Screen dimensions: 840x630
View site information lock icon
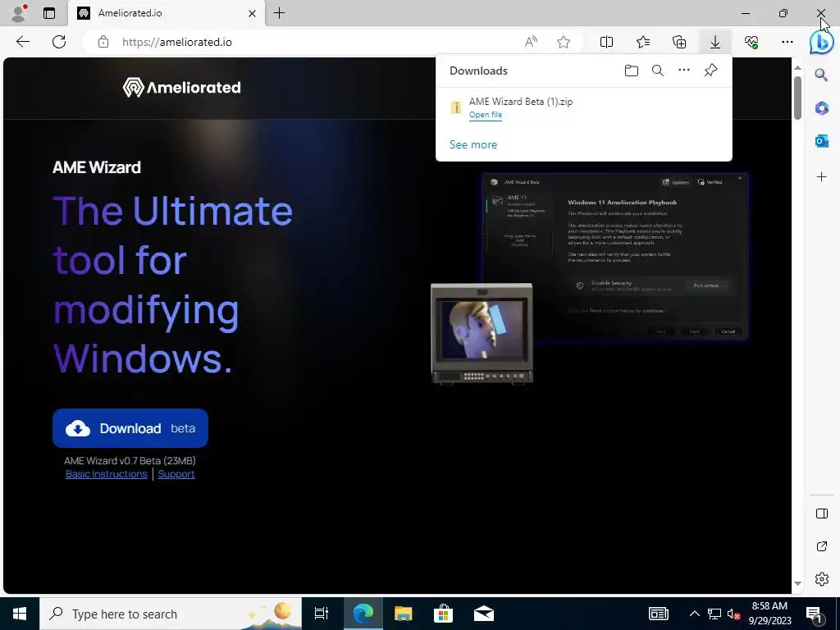coord(103,42)
